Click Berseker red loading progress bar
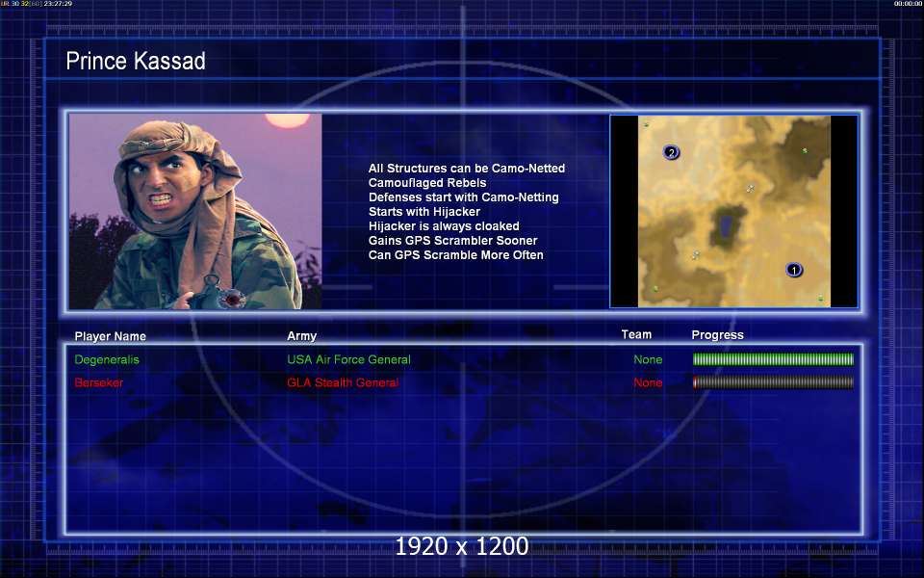The height and width of the screenshot is (578, 924). pos(773,382)
